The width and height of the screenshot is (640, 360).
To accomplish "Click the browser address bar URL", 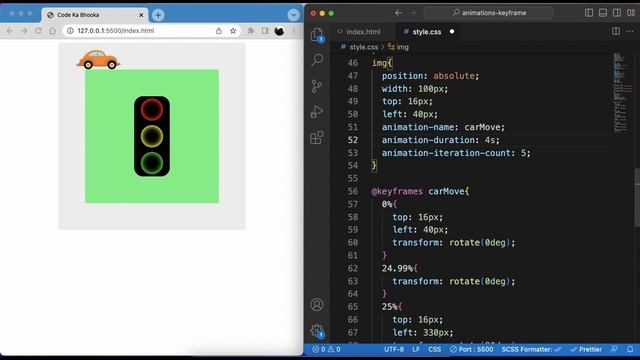I will (116, 31).
